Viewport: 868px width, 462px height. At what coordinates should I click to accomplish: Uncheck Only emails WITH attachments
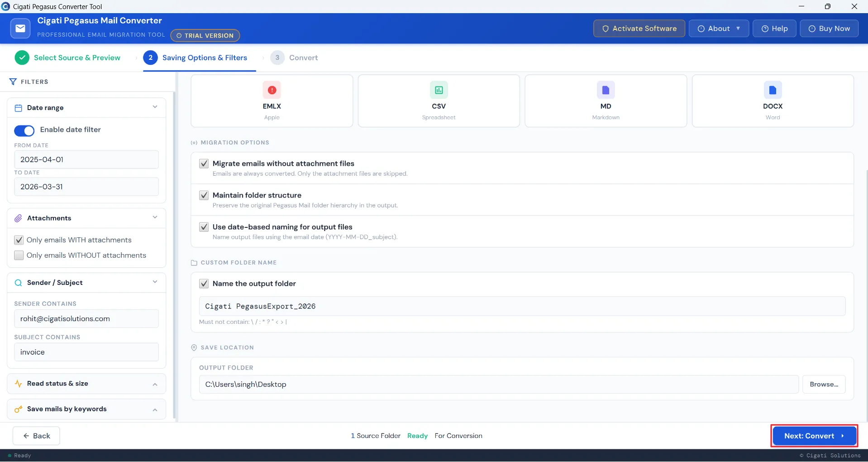click(x=19, y=240)
